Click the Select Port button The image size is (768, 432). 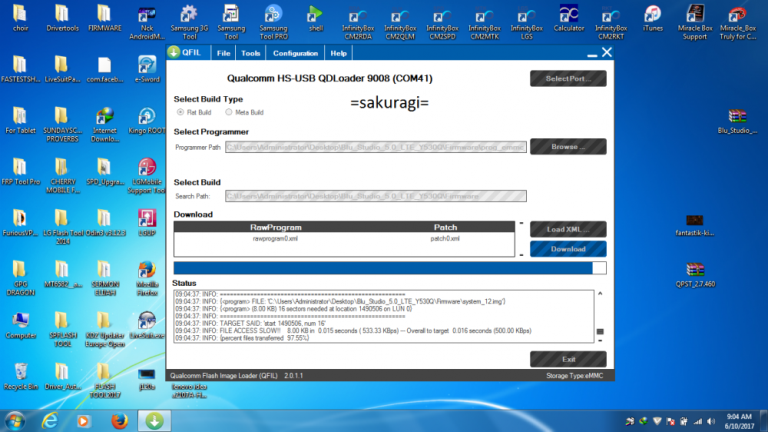pyautogui.click(x=567, y=78)
